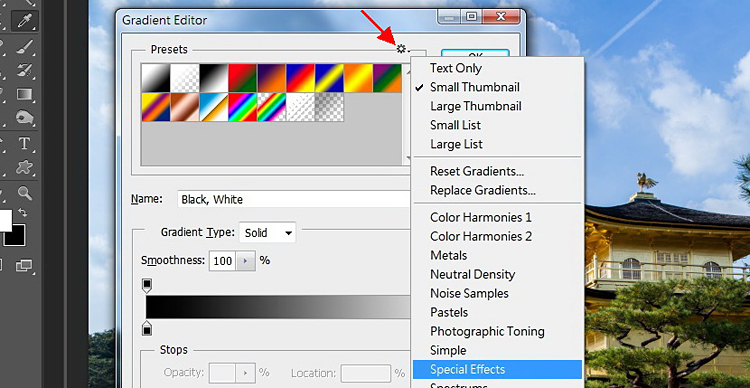Select the Brush tool
The height and width of the screenshot is (388, 750).
coord(23,47)
